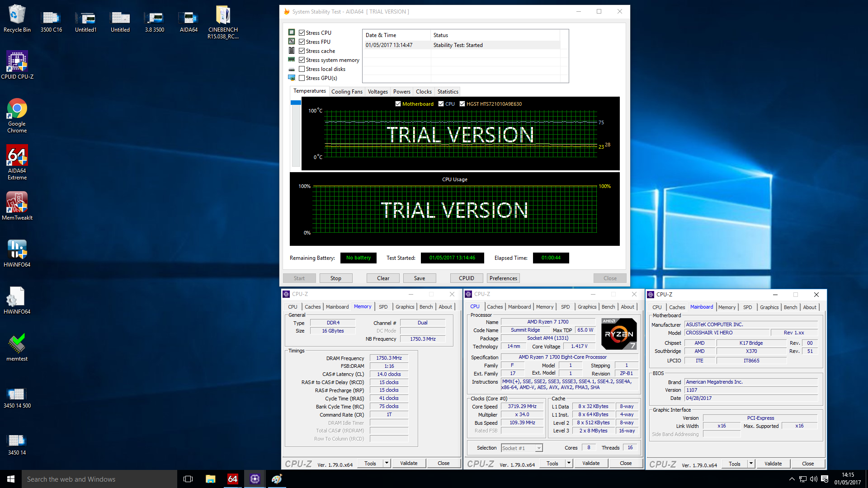
Task: Toggle CPU temperature graph line
Action: 441,104
